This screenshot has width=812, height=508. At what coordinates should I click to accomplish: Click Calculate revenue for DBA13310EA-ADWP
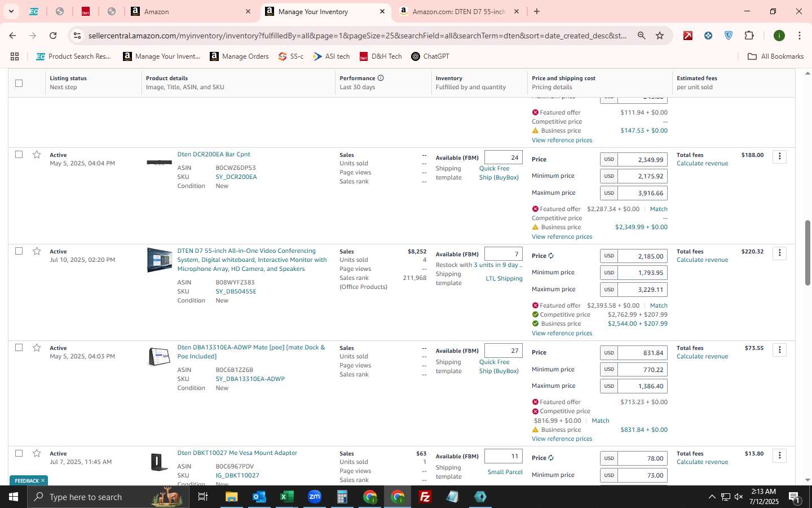(x=702, y=356)
